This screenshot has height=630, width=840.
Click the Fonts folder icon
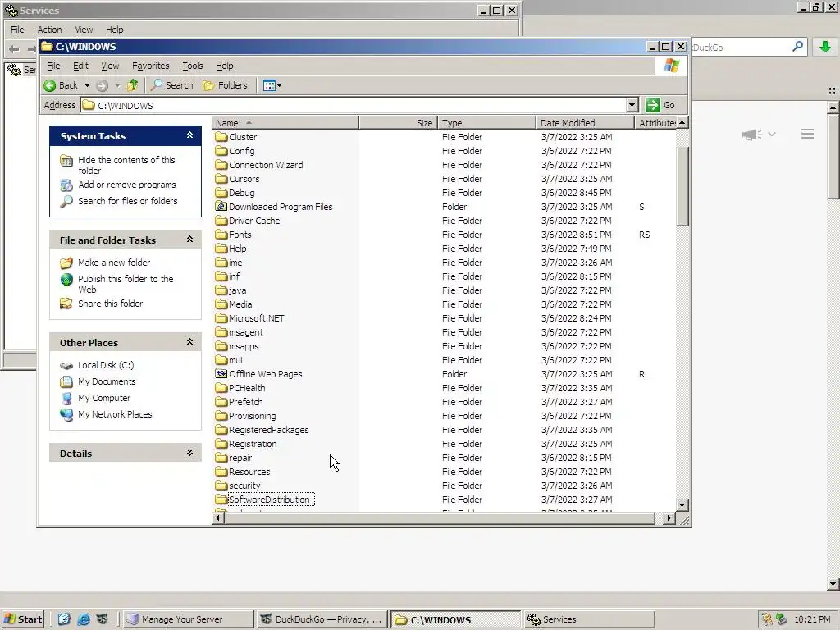pos(221,234)
